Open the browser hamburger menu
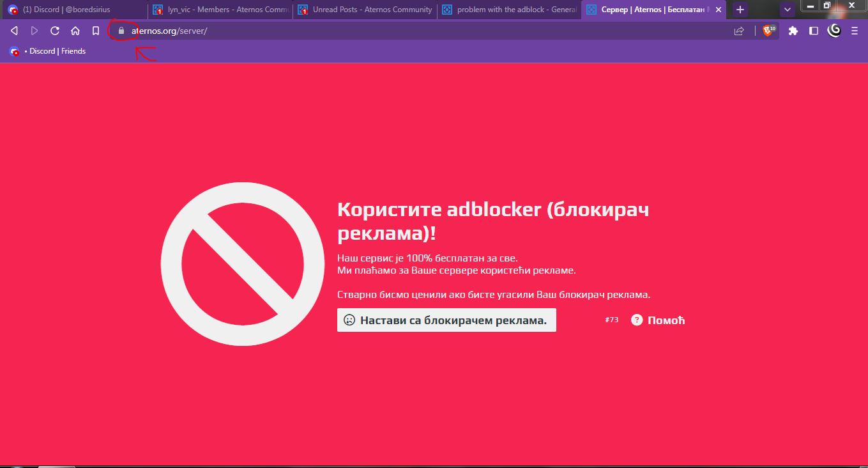The width and height of the screenshot is (868, 468). (x=855, y=31)
